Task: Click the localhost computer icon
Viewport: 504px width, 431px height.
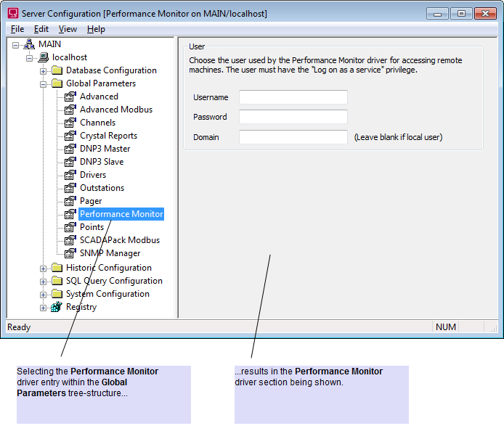Action: tap(43, 57)
